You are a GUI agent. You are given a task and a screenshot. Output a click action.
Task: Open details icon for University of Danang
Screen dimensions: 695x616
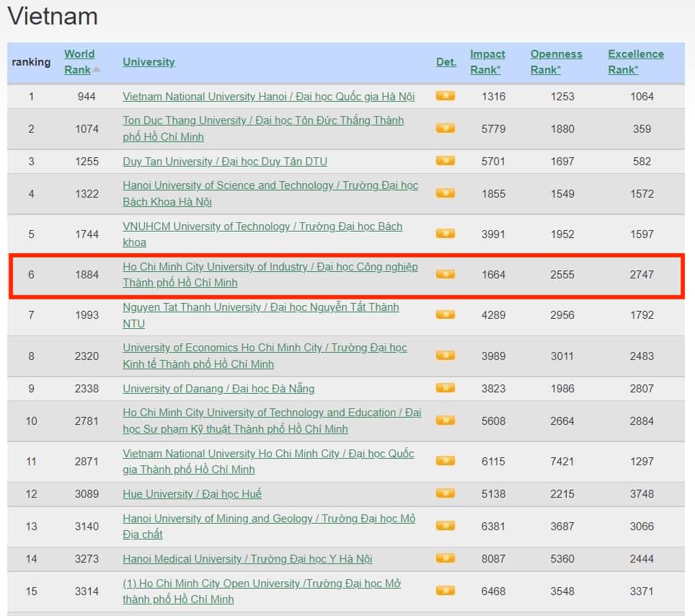(x=445, y=388)
